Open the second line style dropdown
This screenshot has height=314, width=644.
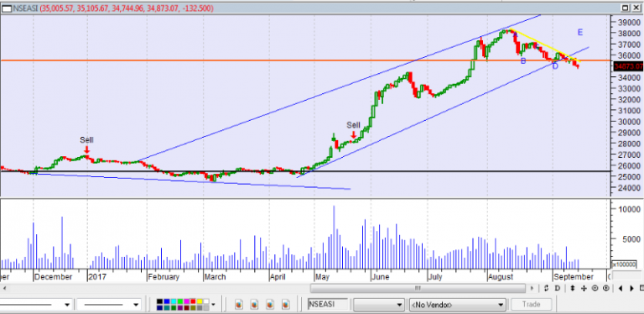[x=136, y=305]
